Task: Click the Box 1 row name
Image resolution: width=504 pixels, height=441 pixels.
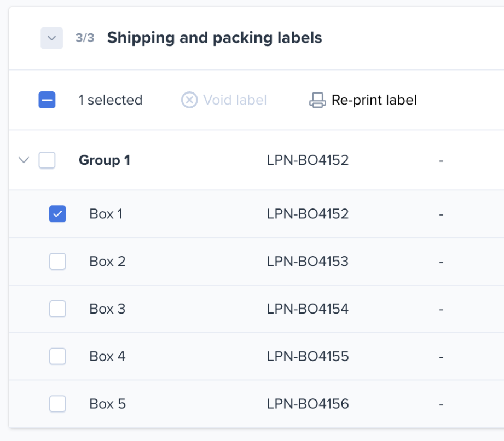Action: 106,214
